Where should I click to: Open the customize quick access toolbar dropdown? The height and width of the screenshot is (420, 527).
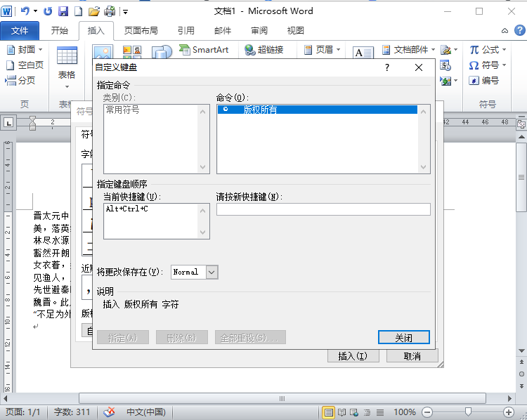(x=125, y=12)
